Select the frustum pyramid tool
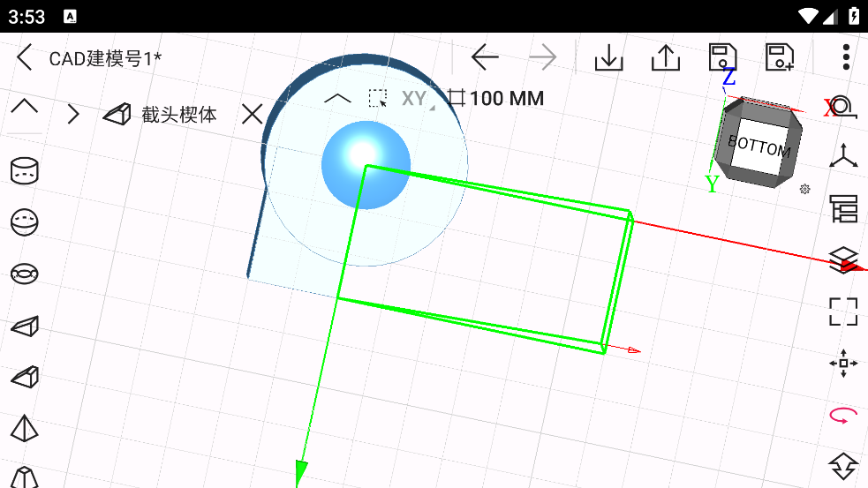Viewport: 868px width, 488px height. click(x=25, y=477)
